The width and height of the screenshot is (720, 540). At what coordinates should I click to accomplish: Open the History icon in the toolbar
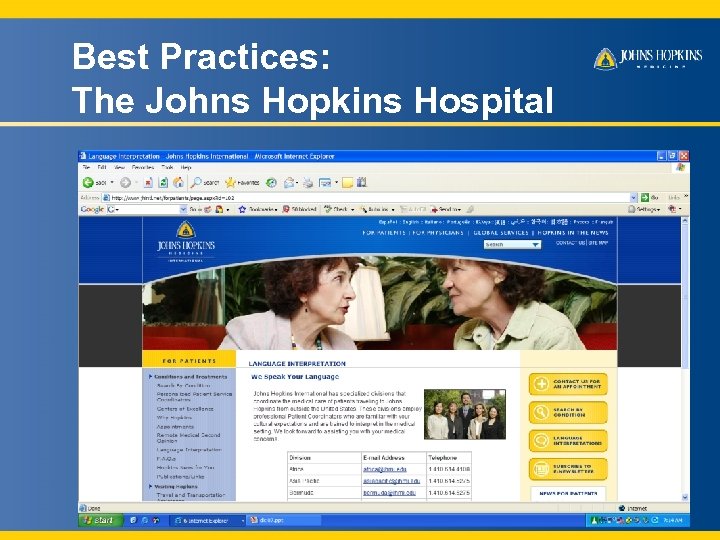point(271,183)
